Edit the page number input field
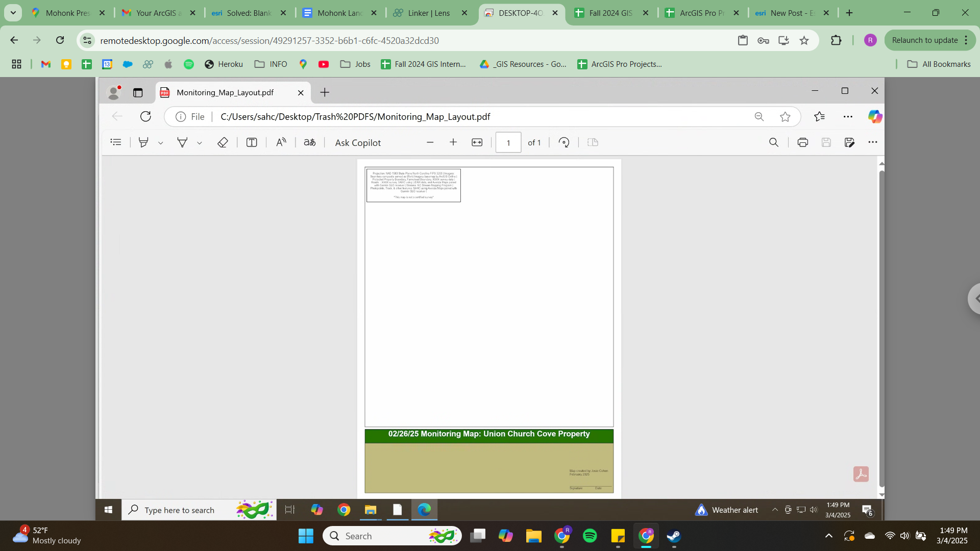This screenshot has height=551, width=980. pyautogui.click(x=508, y=142)
